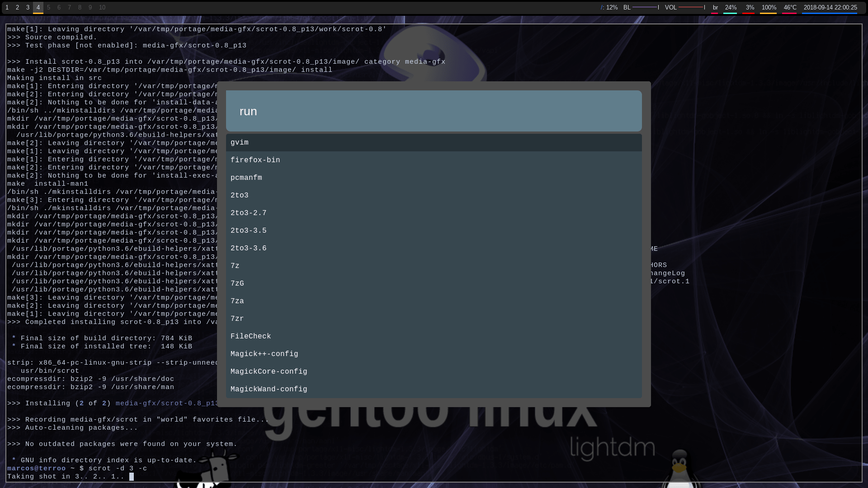Switch to workspace 7
The width and height of the screenshot is (868, 488).
69,7
